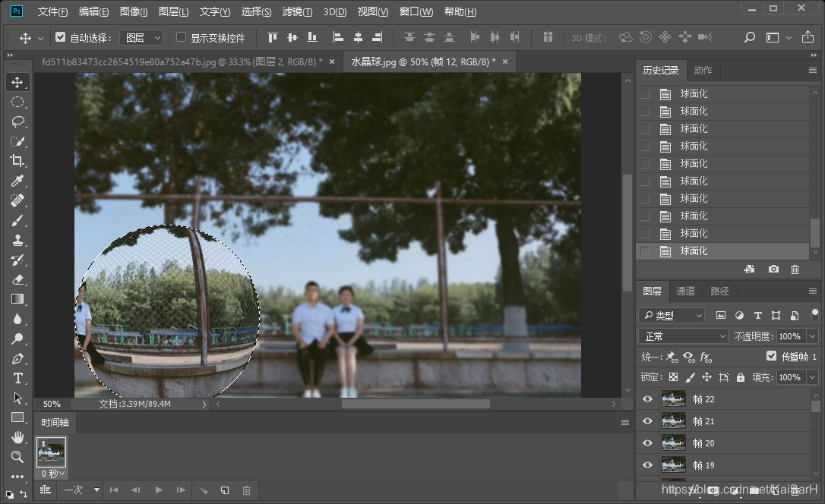This screenshot has width=825, height=504.
Task: Hide layer 帧 21 eye icon
Action: click(x=647, y=421)
